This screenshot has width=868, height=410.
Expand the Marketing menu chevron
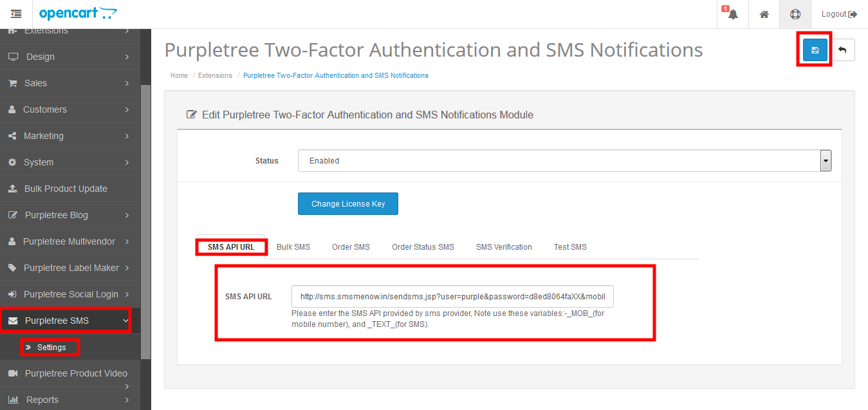127,136
